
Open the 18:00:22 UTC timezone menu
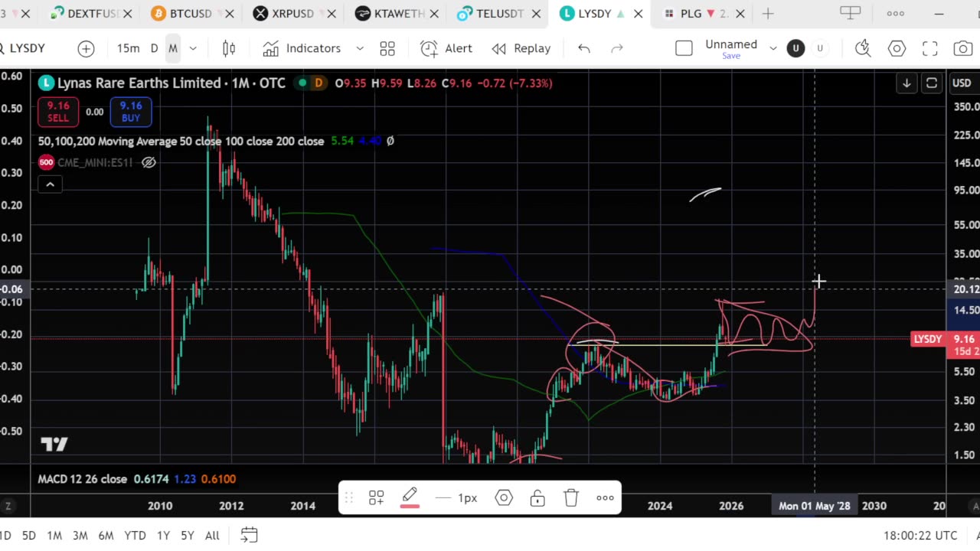point(920,536)
